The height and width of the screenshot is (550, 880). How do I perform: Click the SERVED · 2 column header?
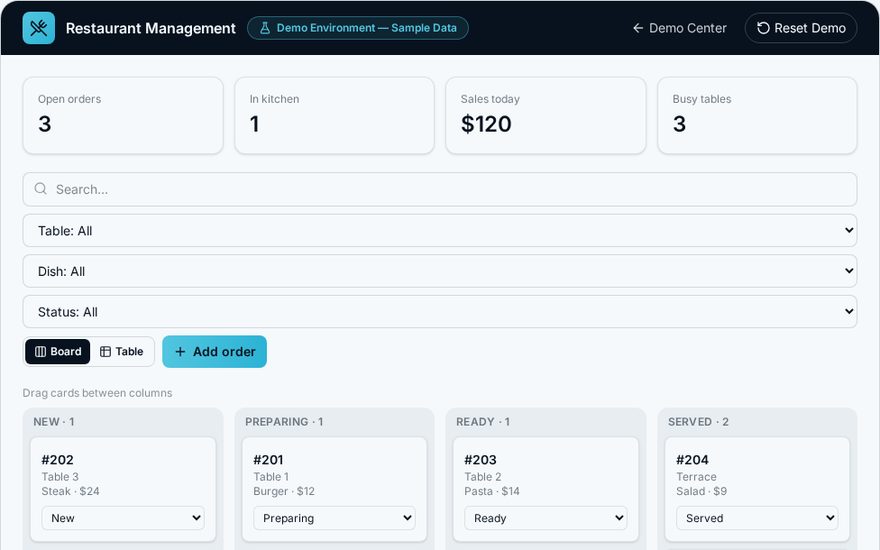pyautogui.click(x=698, y=421)
